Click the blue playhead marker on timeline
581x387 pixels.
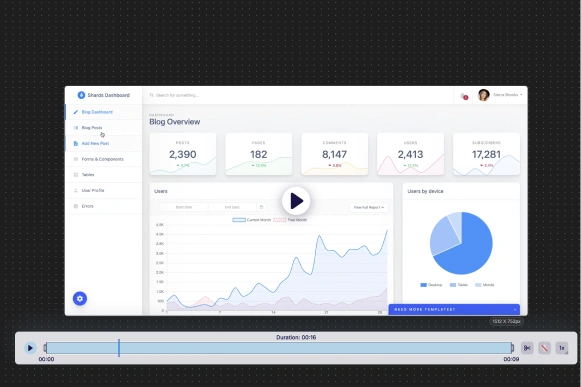tap(119, 348)
